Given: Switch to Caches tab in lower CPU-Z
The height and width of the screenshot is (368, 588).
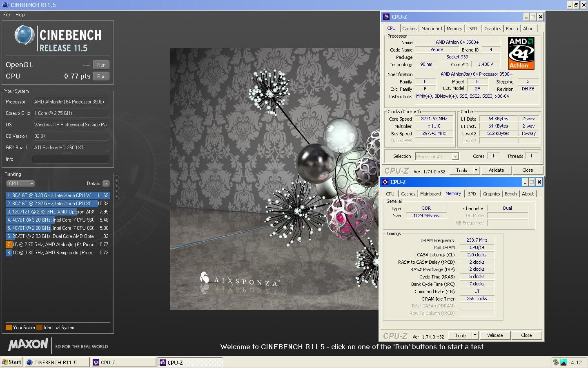Looking at the screenshot, I should (x=408, y=194).
